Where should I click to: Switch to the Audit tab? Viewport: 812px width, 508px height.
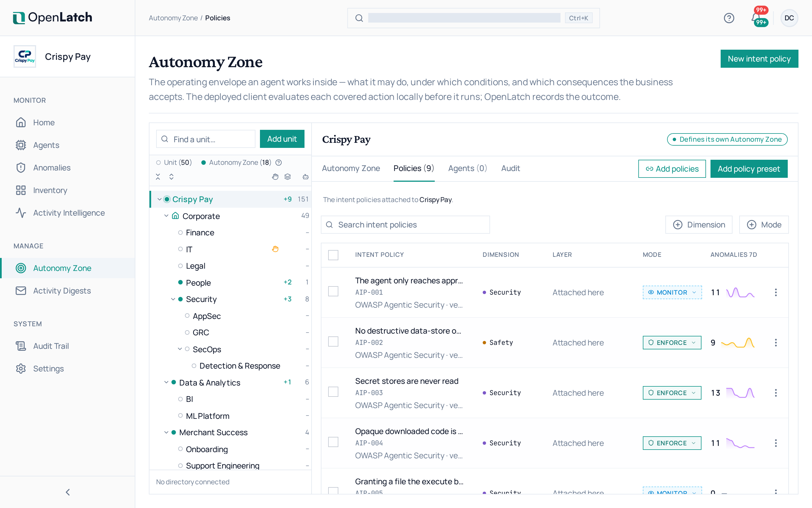pos(510,168)
